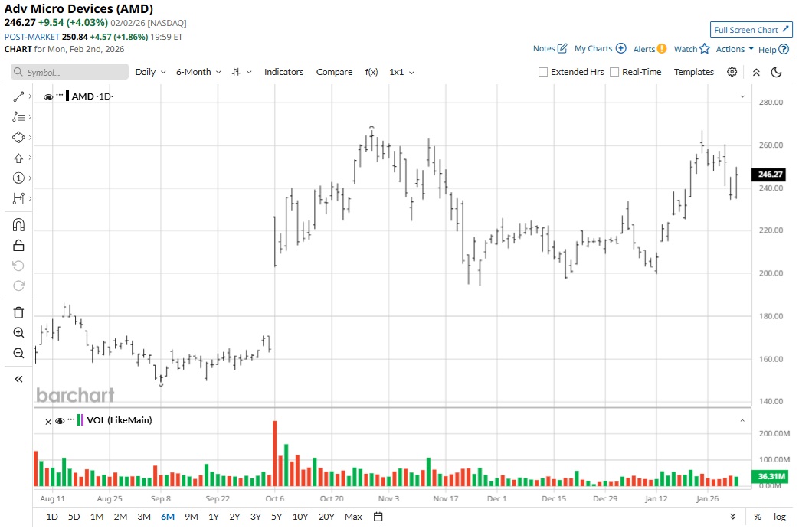Open the AMD series color swatch
812x532 pixels.
click(67, 96)
